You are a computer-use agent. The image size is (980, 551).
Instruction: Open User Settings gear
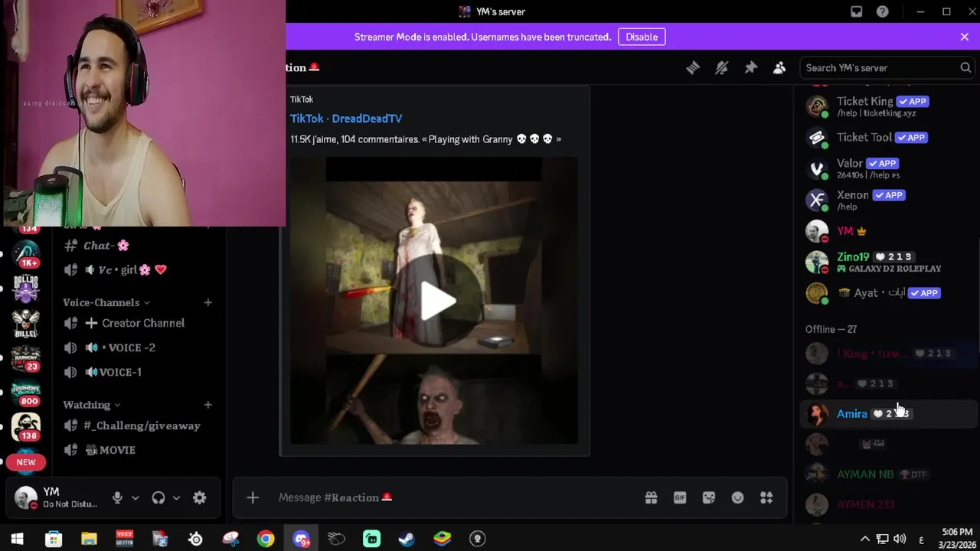pyautogui.click(x=199, y=497)
